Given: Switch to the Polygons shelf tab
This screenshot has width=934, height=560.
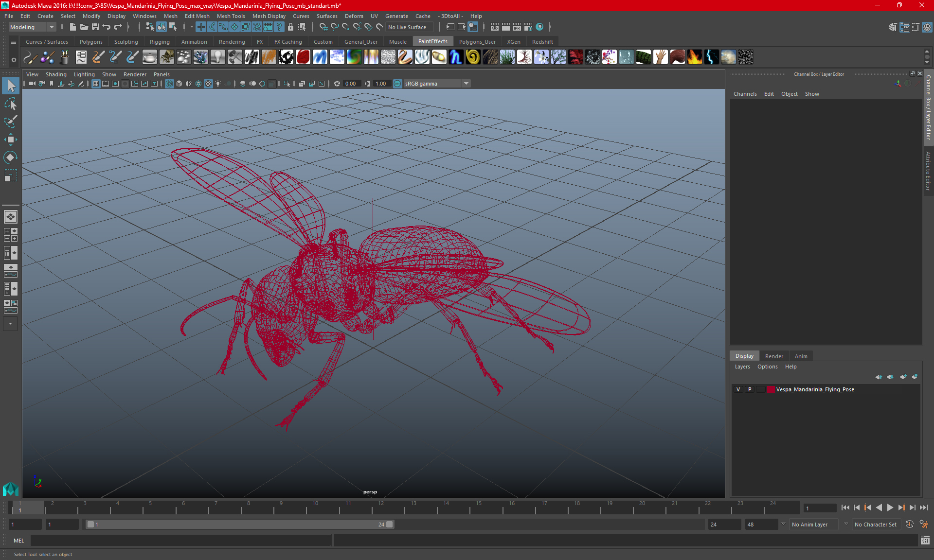Looking at the screenshot, I should pyautogui.click(x=91, y=42).
